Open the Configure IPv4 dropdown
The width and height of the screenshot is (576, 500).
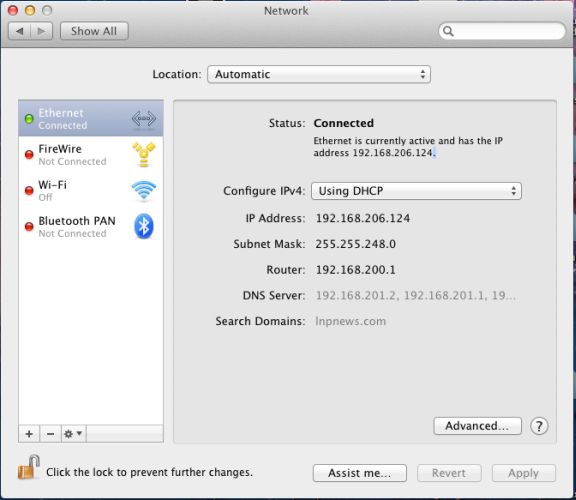(416, 191)
